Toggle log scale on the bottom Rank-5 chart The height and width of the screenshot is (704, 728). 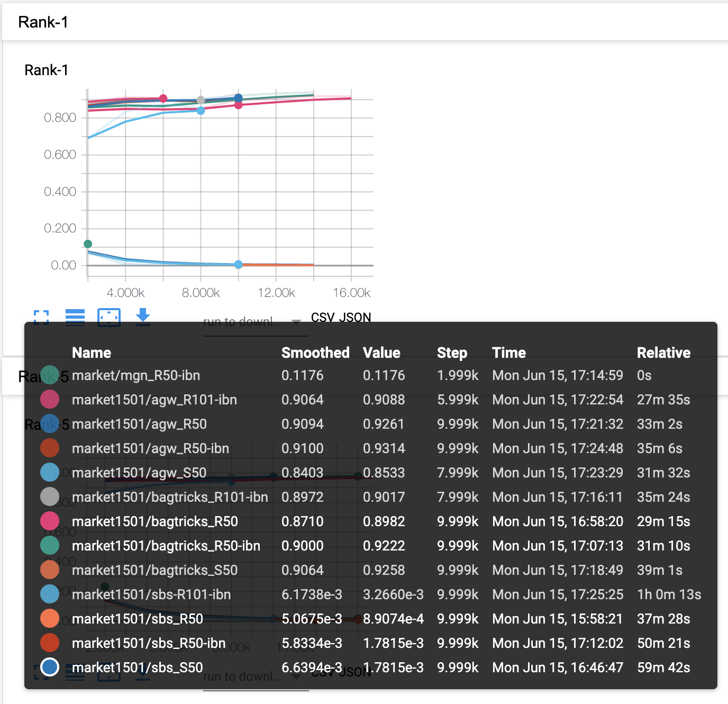click(75, 675)
